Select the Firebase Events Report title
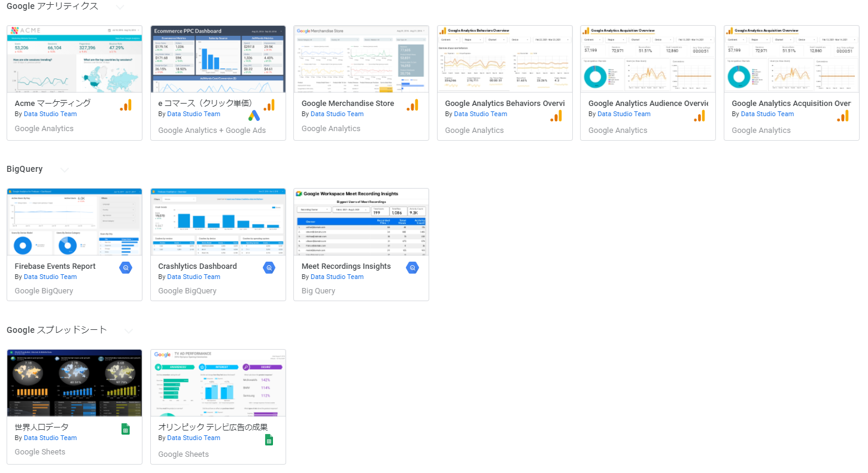 click(x=55, y=266)
